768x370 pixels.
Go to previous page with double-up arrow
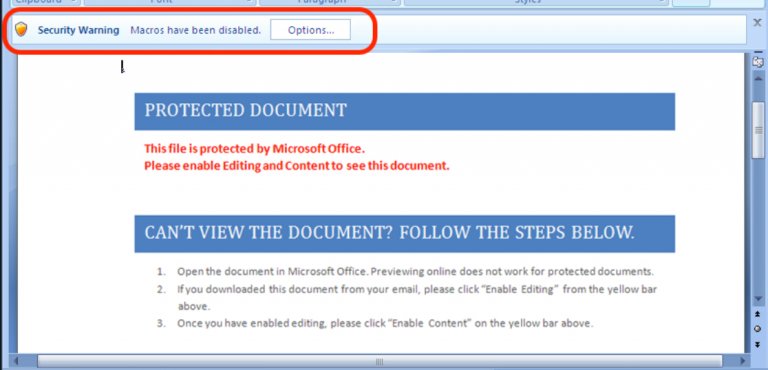click(758, 314)
